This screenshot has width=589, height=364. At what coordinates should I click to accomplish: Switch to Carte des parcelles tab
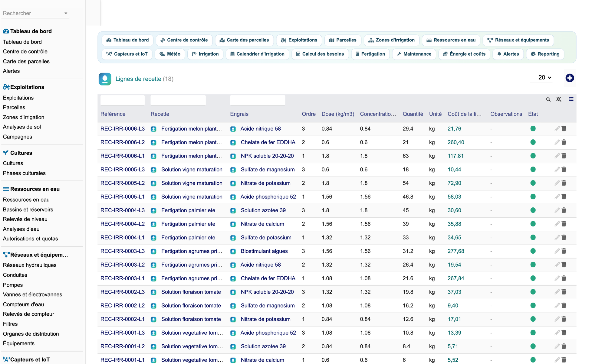(x=244, y=40)
